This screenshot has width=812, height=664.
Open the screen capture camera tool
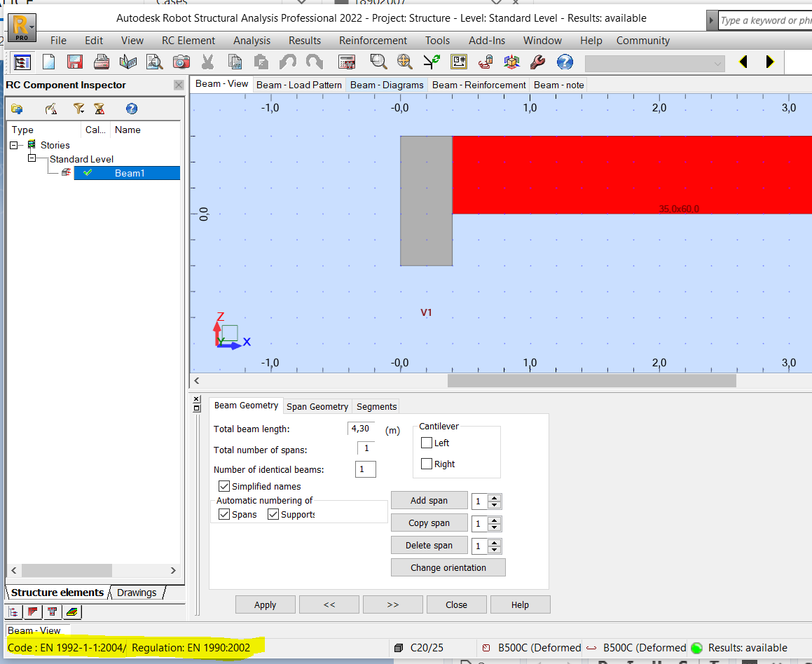coord(181,62)
